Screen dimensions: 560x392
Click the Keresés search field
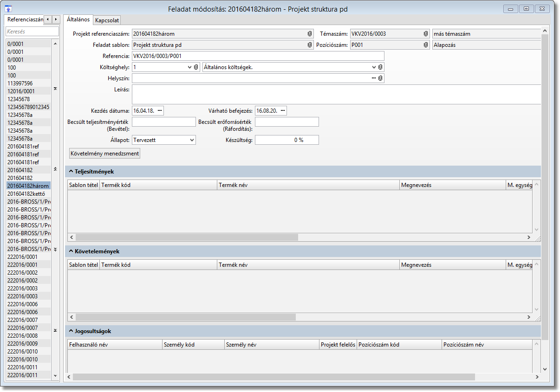[x=32, y=32]
